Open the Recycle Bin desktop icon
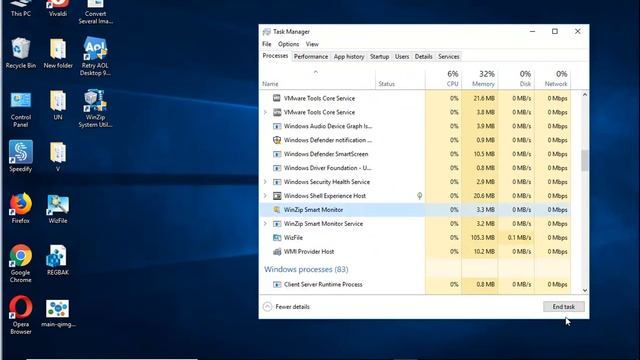This screenshot has width=640, height=360. coord(20,53)
